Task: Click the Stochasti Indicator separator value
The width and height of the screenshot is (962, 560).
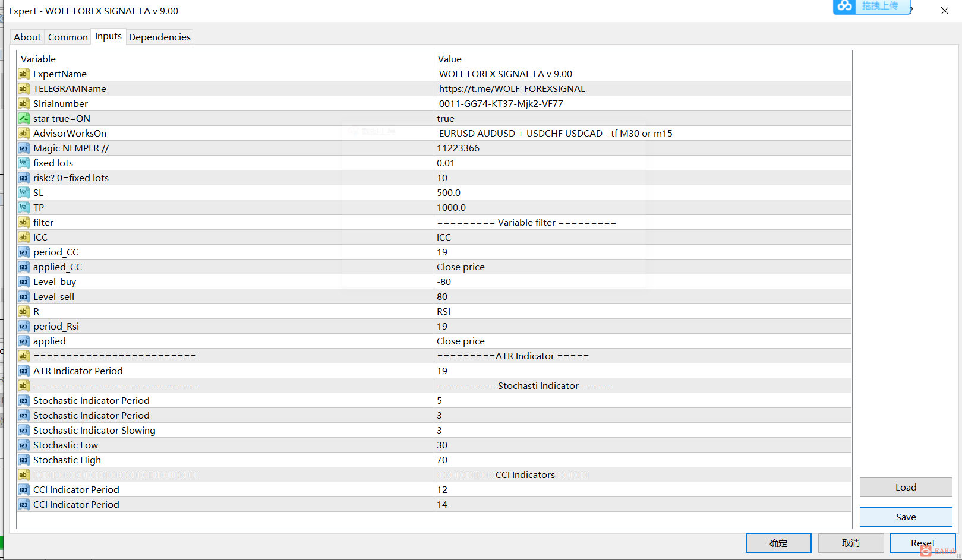Action: tap(525, 385)
